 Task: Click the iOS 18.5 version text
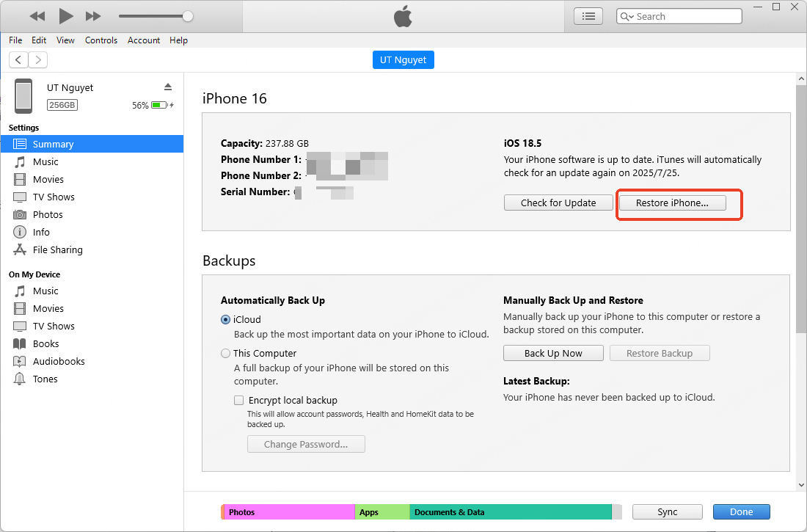(522, 143)
